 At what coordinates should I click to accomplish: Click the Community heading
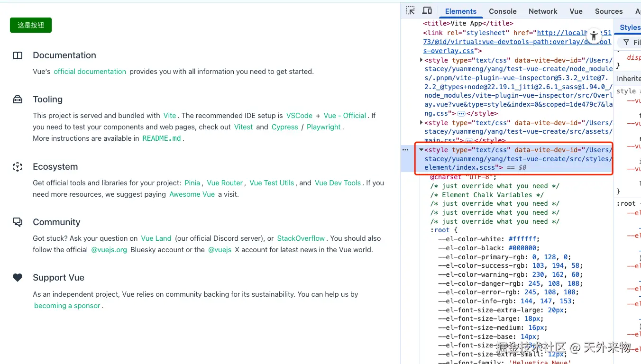coord(56,222)
